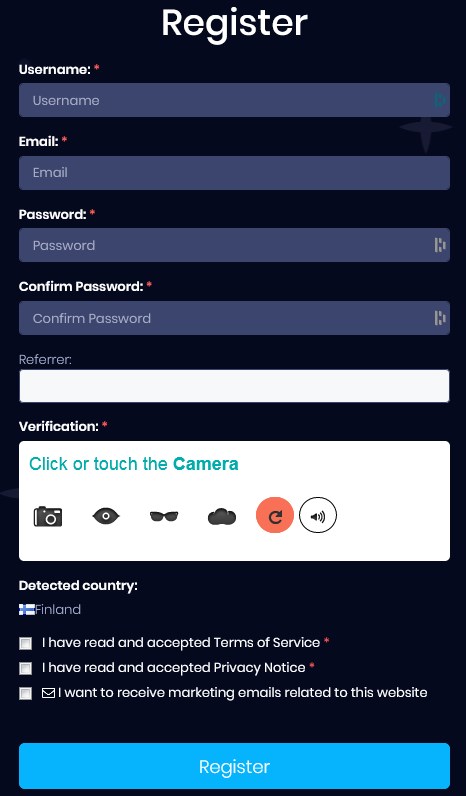Click the Camera icon in verification
466x796 pixels.
(x=48, y=516)
